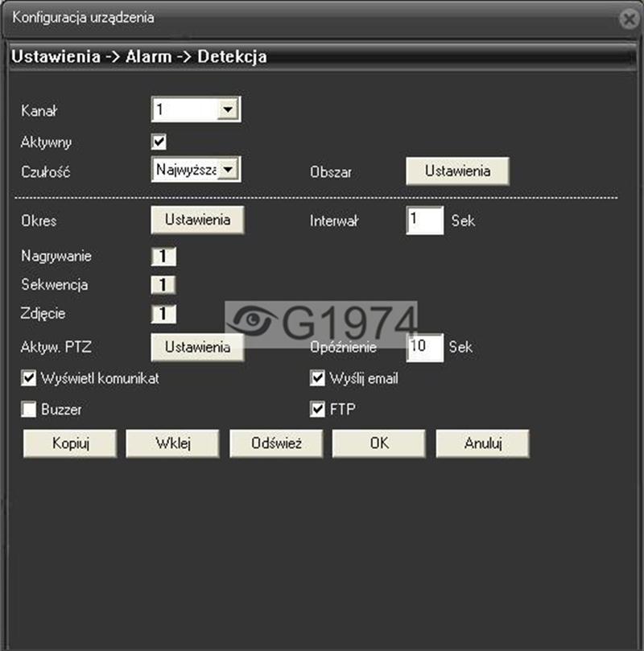Open Obszar Ustawienia button
The image size is (644, 651).
[457, 171]
